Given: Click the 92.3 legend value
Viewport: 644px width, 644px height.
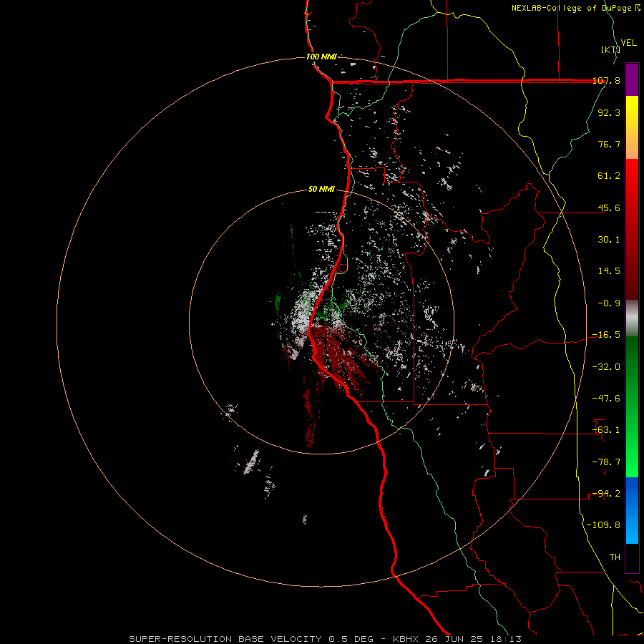Looking at the screenshot, I should [609, 112].
